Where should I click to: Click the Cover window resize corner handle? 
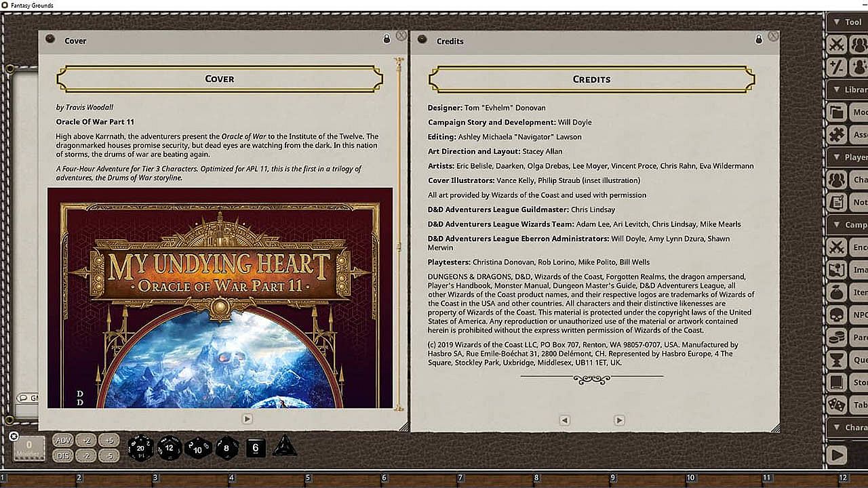pyautogui.click(x=403, y=426)
